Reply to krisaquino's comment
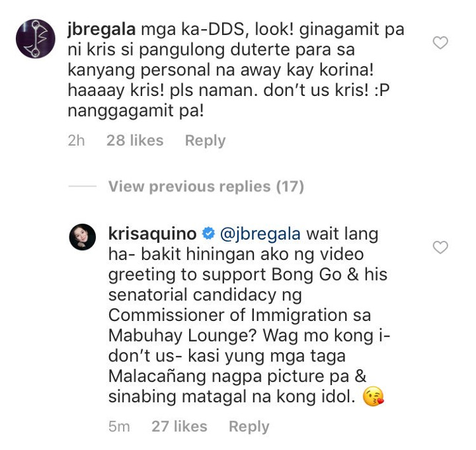The image size is (476, 450). pyautogui.click(x=249, y=426)
